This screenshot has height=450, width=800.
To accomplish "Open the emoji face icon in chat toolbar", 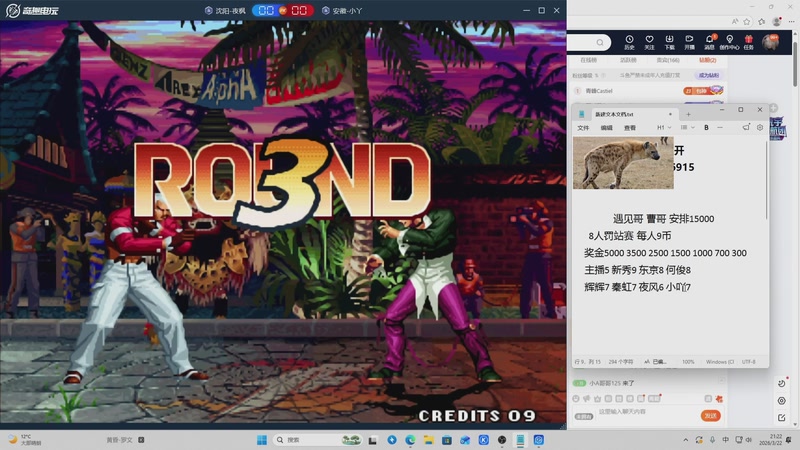I will (x=576, y=398).
